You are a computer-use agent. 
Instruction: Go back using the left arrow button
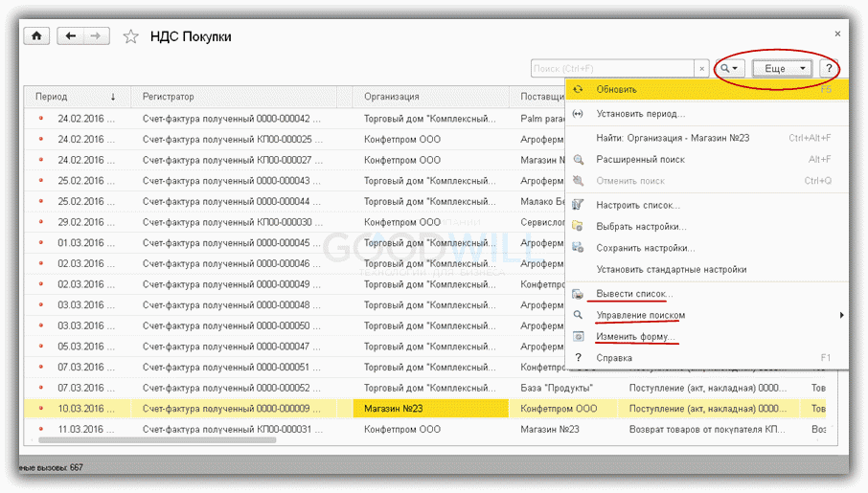70,36
